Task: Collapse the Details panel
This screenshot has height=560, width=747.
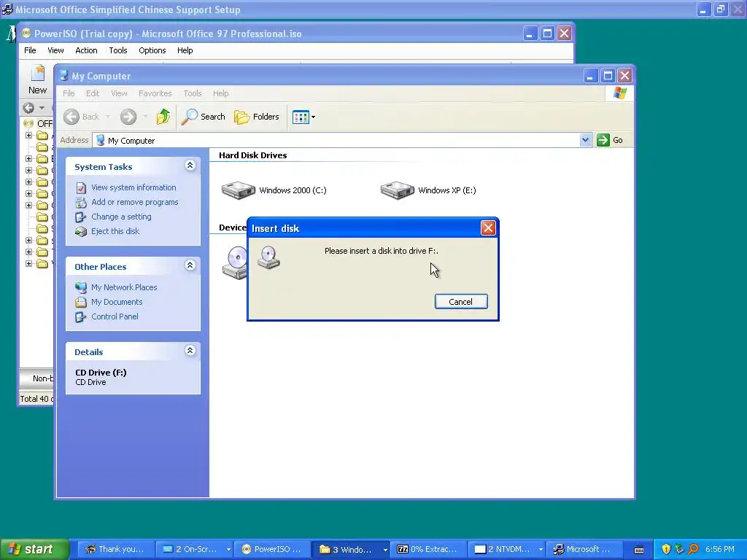Action: [190, 351]
